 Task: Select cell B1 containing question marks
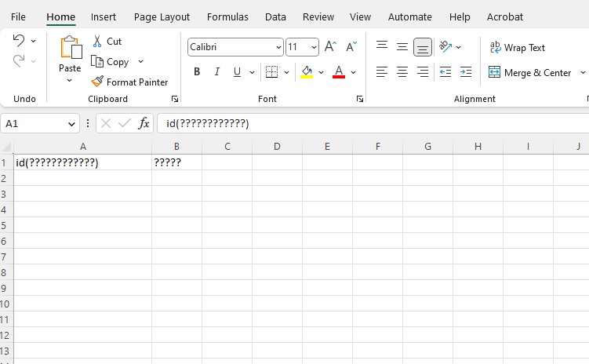(x=176, y=162)
